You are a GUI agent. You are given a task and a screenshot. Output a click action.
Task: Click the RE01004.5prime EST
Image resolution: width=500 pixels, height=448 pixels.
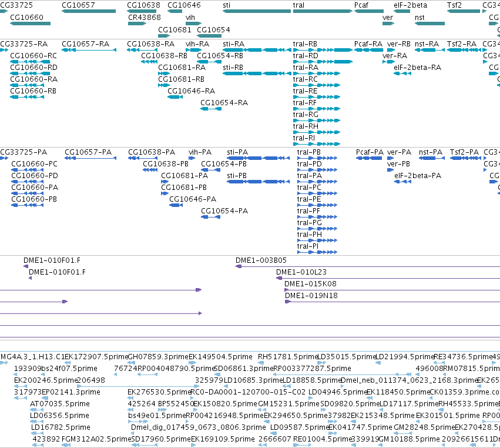(x=303, y=445)
